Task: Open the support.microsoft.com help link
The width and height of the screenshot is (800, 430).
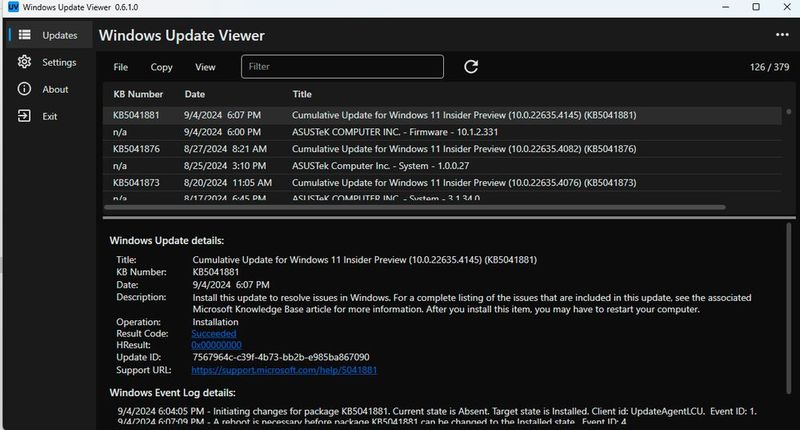Action: [x=284, y=370]
